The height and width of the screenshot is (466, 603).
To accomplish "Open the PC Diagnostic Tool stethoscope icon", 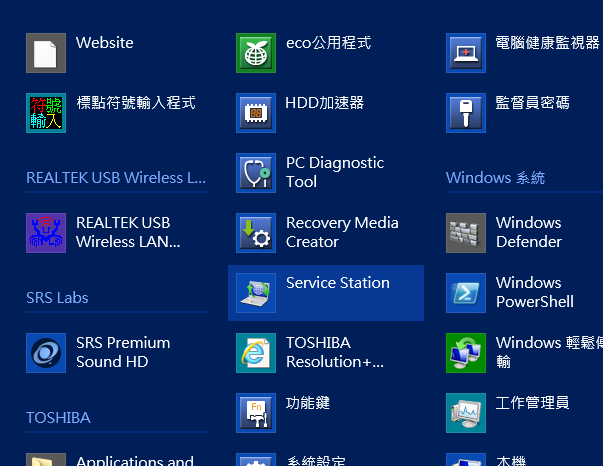I will click(x=256, y=173).
